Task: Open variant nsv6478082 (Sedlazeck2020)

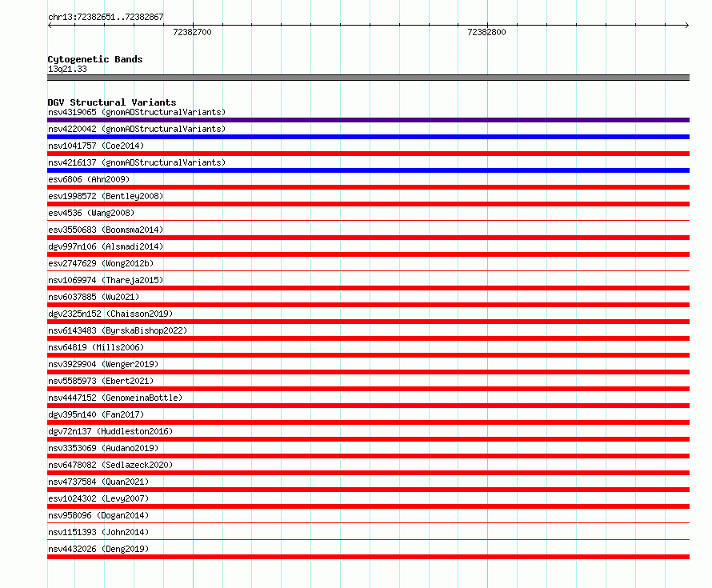Action: click(110, 465)
